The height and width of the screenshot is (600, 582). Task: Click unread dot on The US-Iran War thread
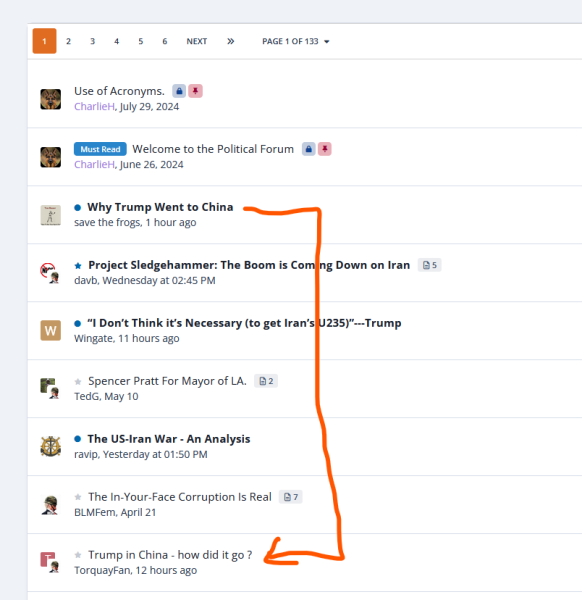click(78, 439)
